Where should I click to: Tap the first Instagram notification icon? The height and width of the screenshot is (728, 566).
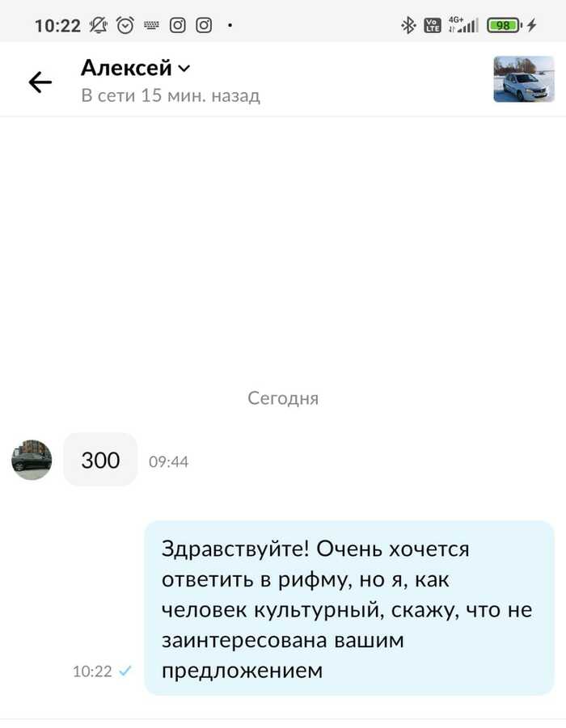coord(177,25)
